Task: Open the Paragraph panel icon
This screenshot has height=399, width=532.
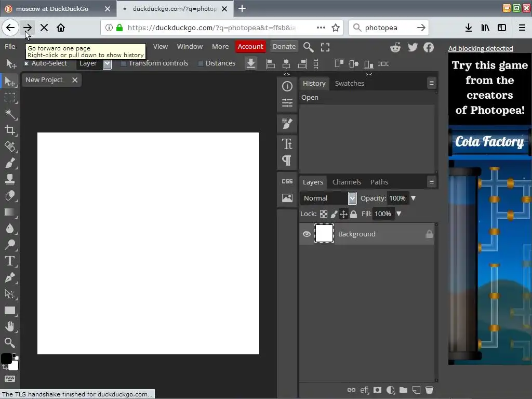Action: point(287,160)
